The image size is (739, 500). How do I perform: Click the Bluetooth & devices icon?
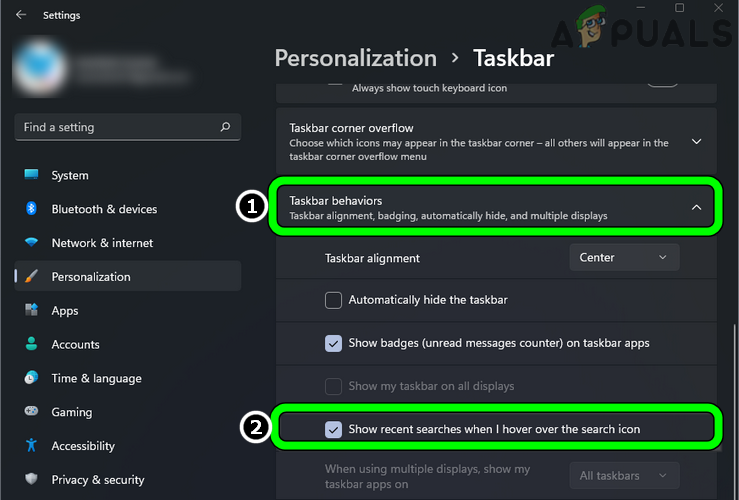click(32, 209)
